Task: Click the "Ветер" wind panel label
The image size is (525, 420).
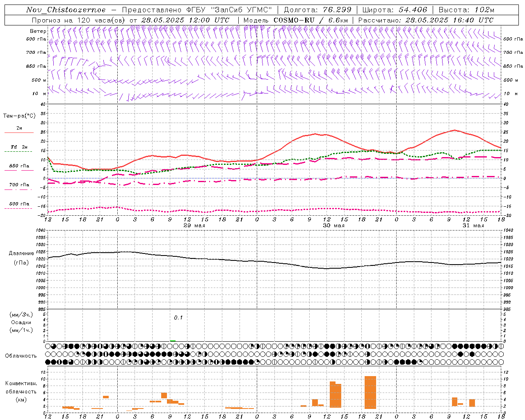Action: [38, 31]
